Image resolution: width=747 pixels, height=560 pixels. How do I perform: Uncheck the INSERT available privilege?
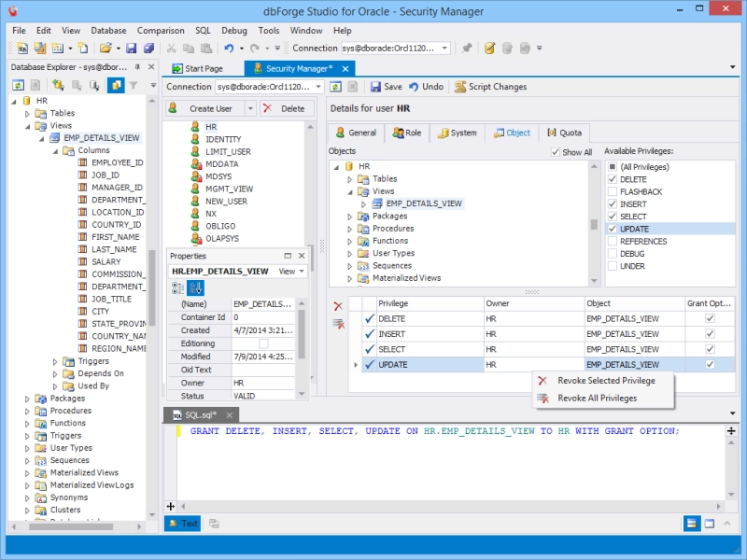coord(613,203)
